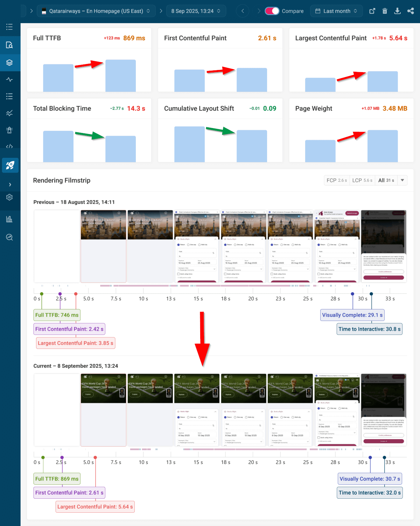Click the bar chart analytics icon in sidebar
Viewport: 420px width, 526px height.
(10, 219)
